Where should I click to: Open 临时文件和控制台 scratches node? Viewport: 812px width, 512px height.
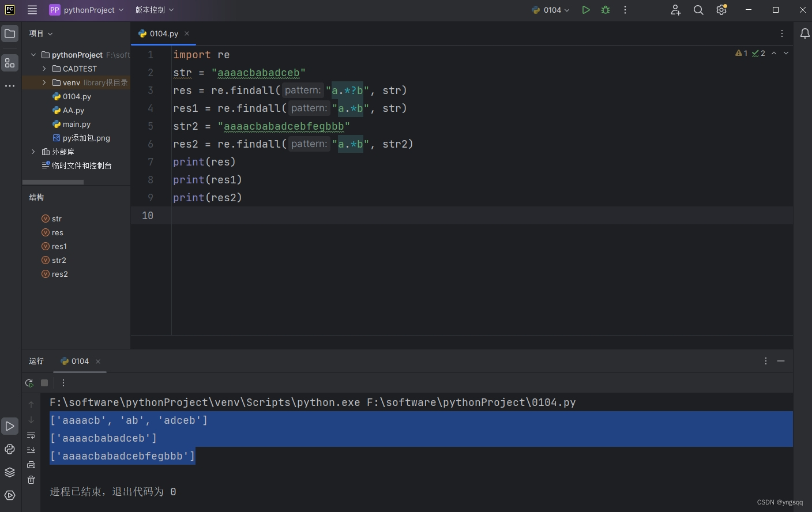pyautogui.click(x=76, y=165)
